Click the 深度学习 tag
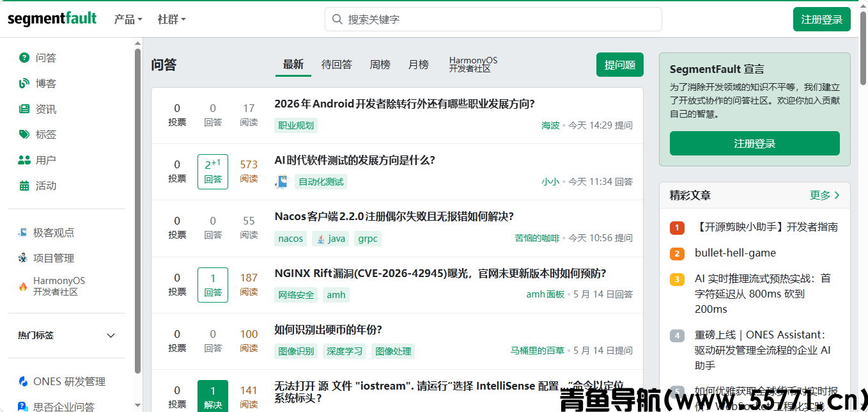 tap(345, 351)
